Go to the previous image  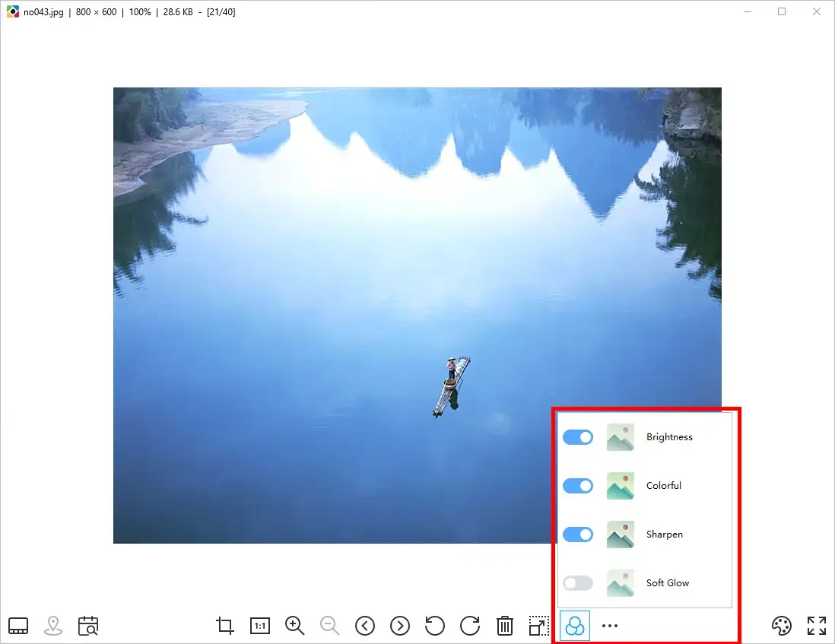click(364, 626)
